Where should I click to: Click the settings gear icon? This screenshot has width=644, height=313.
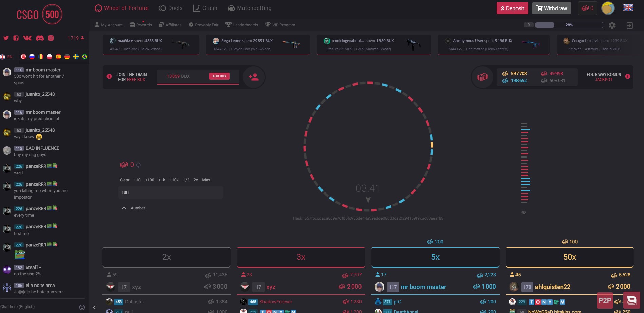612,25
